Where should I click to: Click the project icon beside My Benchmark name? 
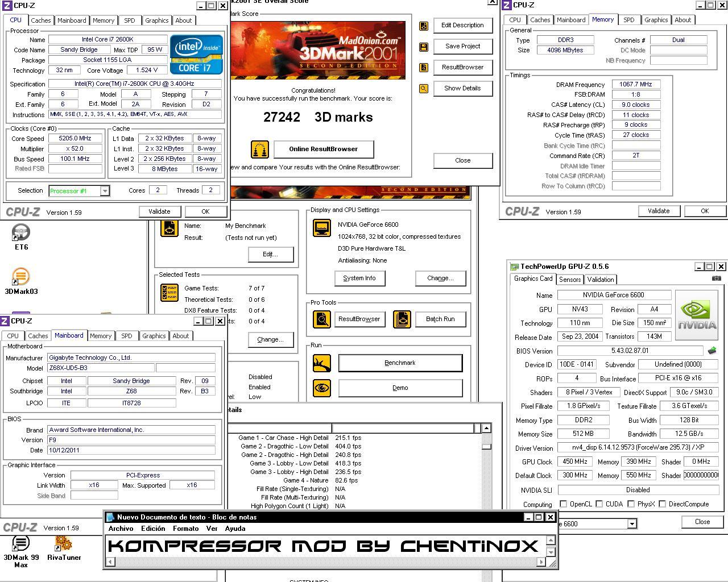169,228
